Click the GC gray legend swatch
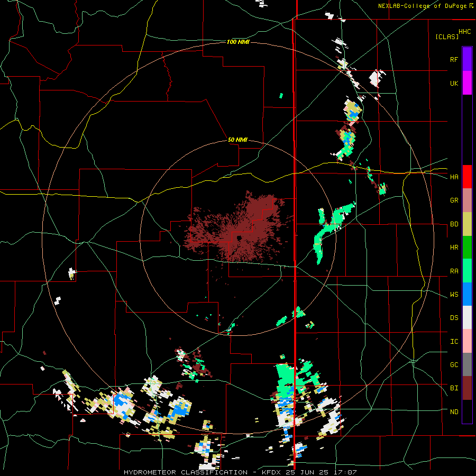 (x=467, y=364)
